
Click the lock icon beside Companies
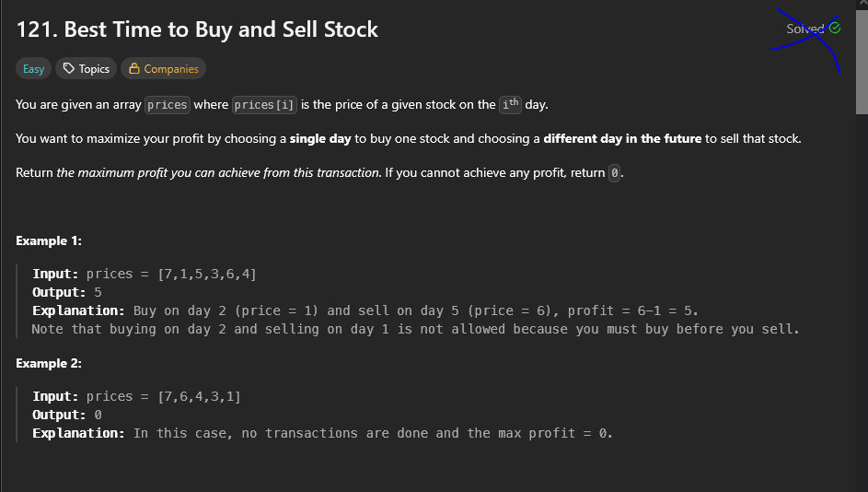tap(134, 68)
